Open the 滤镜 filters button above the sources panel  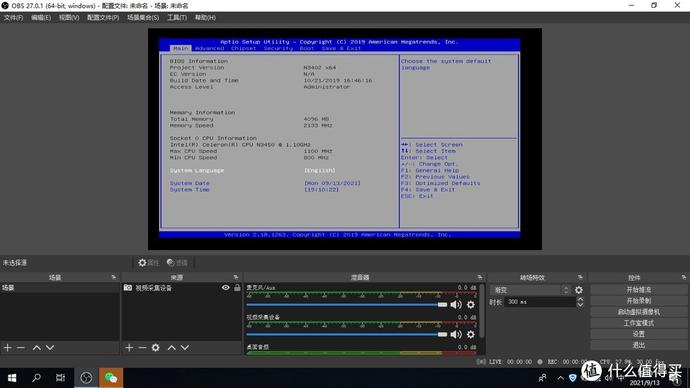[x=177, y=263]
